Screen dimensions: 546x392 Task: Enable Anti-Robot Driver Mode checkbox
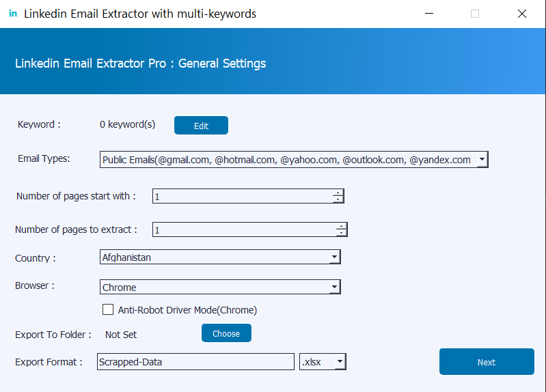click(108, 309)
